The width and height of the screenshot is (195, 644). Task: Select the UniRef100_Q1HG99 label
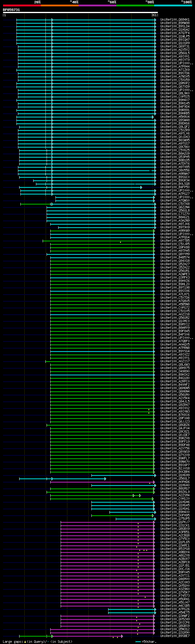(175, 475)
